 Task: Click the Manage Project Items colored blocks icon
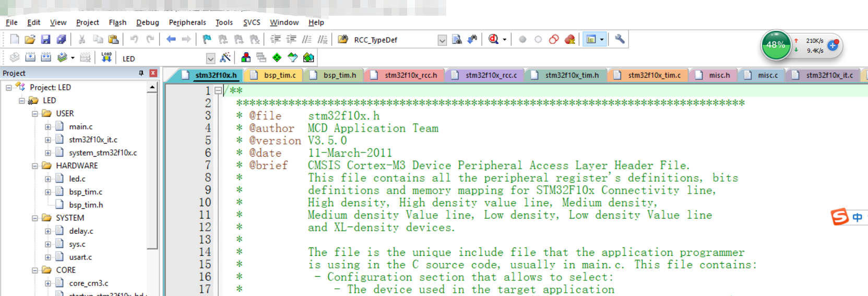click(246, 57)
